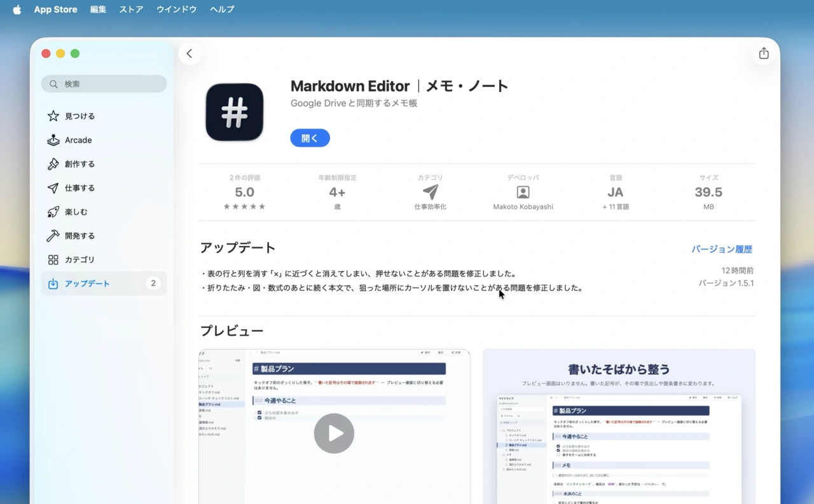Open the バージョン履歴 link
Screen dimensions: 814x504
[722, 249]
